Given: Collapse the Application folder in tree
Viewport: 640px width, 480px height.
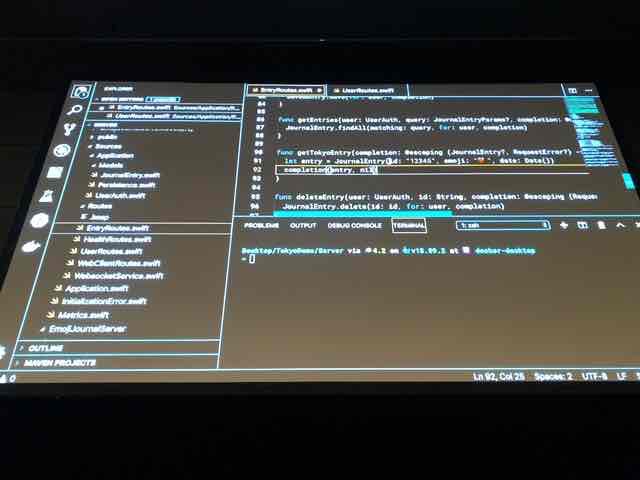Looking at the screenshot, I should click(113, 156).
